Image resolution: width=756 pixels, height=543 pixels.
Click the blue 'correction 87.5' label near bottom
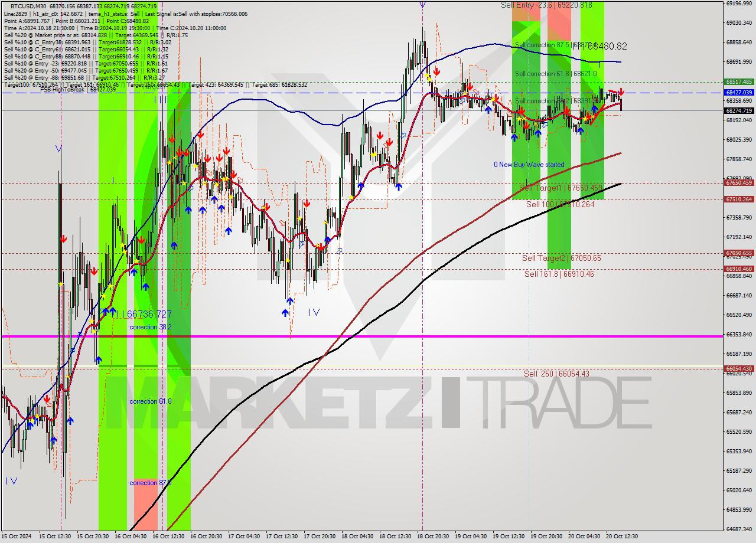click(151, 483)
